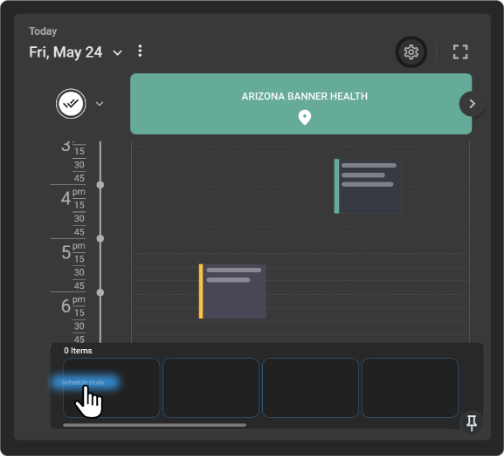The image size is (504, 457).
Task: Click the Today label
Action: 43,31
